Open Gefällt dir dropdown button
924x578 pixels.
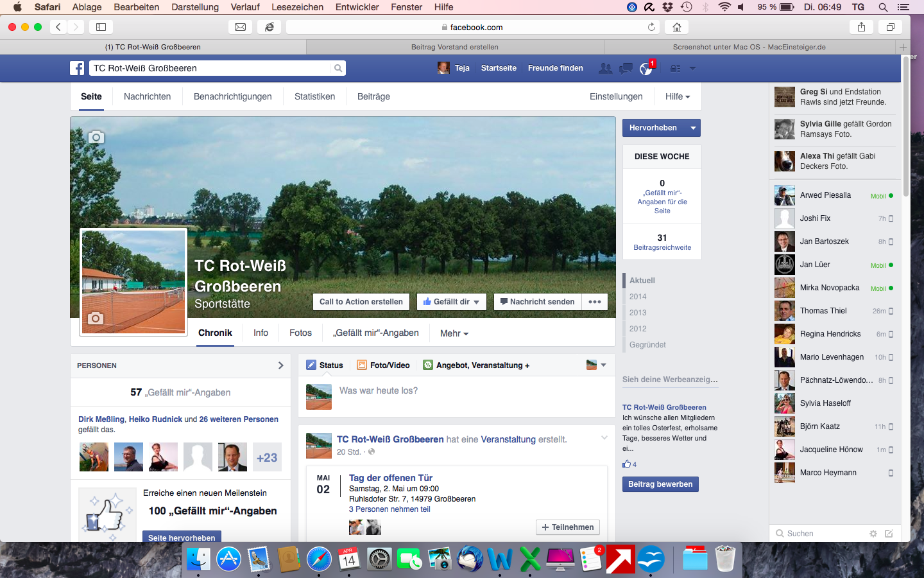(452, 302)
